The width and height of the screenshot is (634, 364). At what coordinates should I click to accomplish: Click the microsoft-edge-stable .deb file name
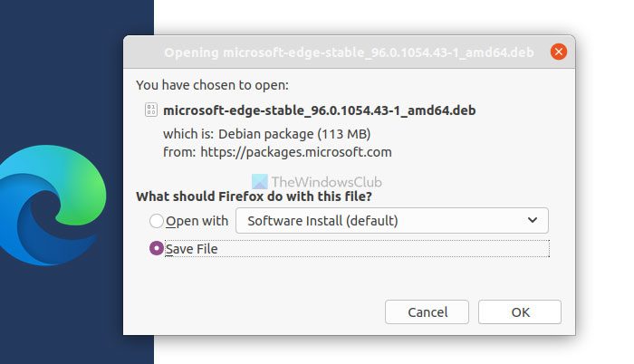320,110
